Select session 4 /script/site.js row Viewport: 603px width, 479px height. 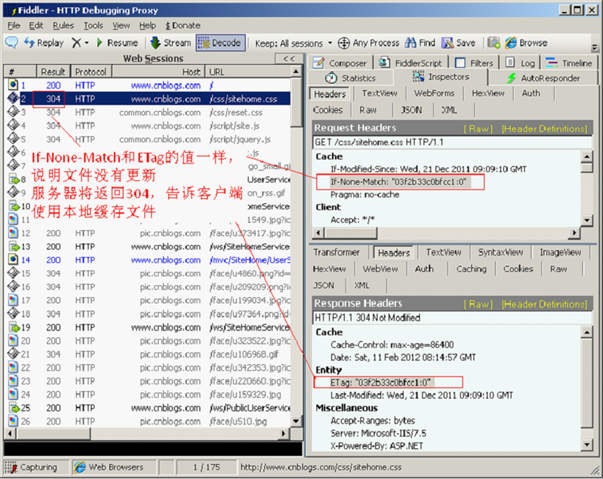coord(148,126)
